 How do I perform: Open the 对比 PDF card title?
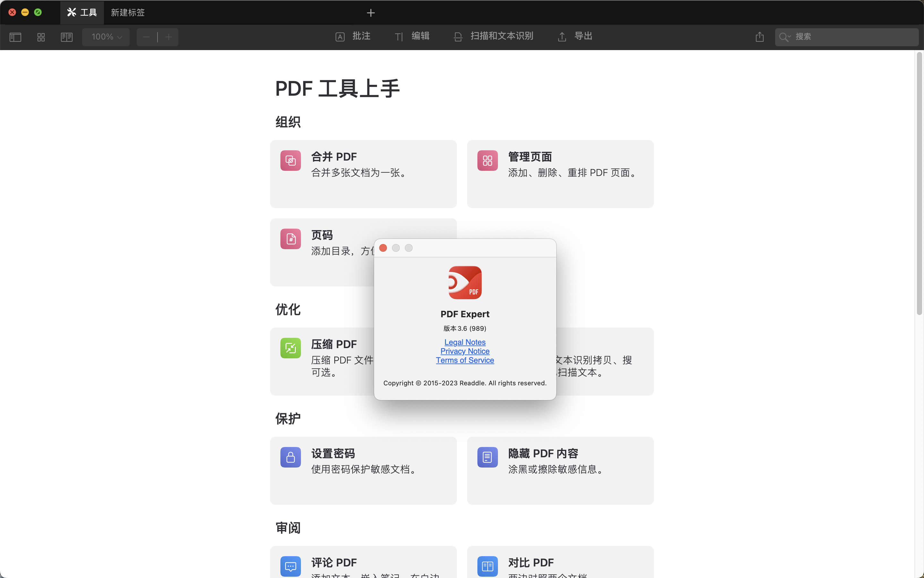(531, 562)
